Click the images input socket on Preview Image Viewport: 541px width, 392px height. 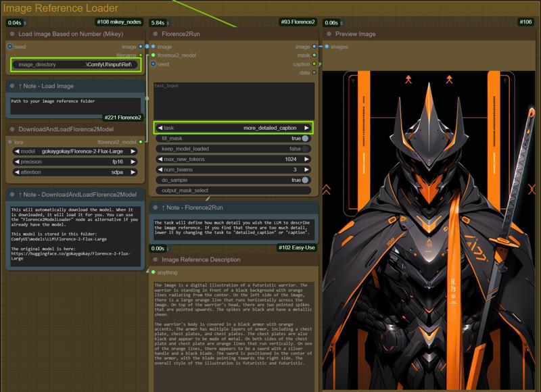point(327,47)
